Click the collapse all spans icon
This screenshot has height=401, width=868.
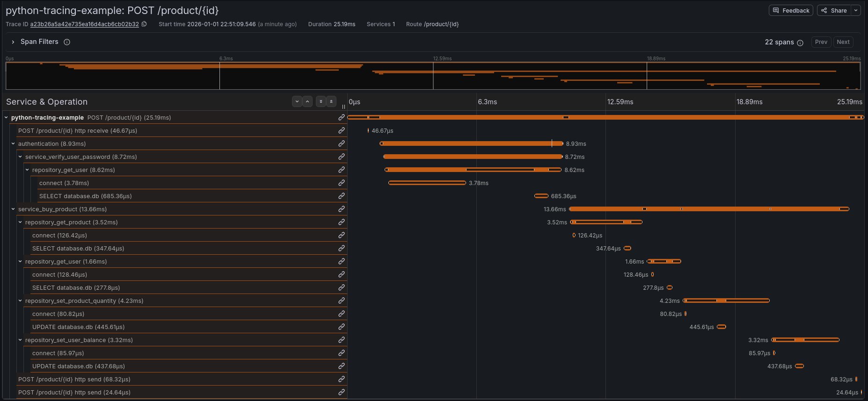[x=331, y=101]
